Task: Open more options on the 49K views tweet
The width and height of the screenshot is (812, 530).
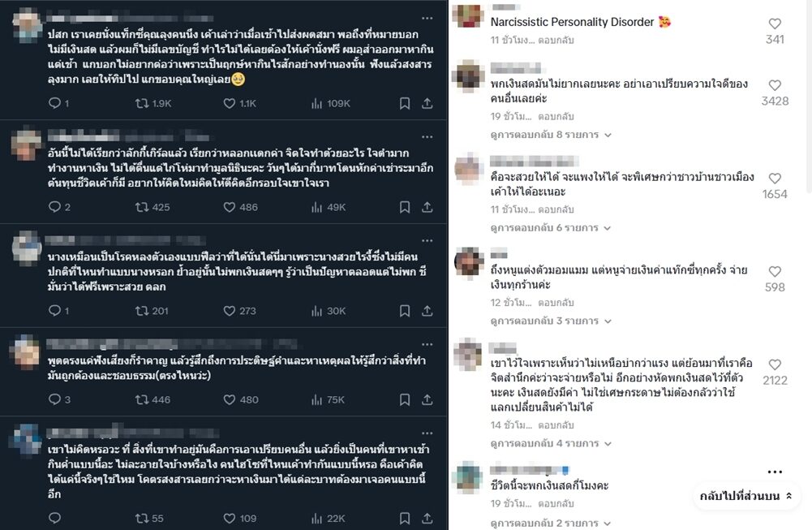Action: (x=427, y=133)
